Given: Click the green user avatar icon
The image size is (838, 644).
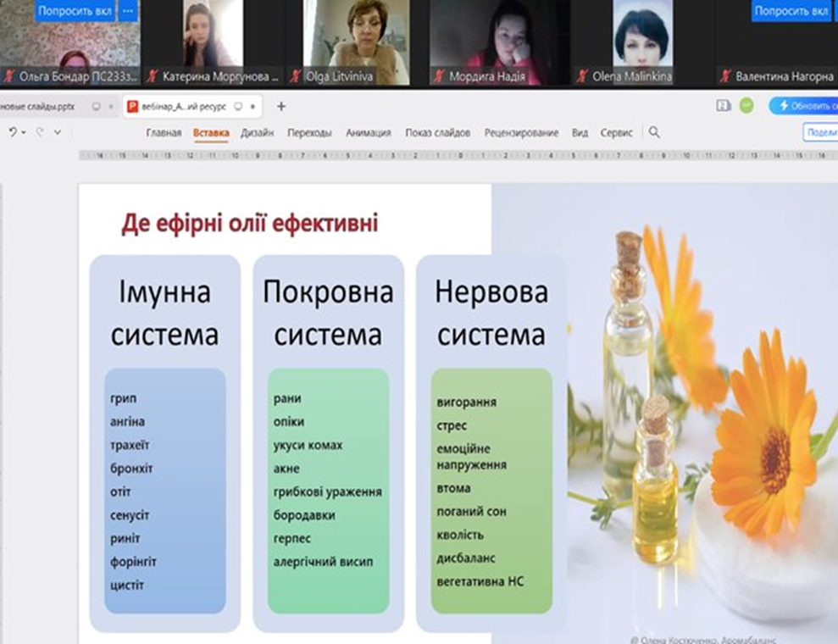Looking at the screenshot, I should pyautogui.click(x=746, y=106).
